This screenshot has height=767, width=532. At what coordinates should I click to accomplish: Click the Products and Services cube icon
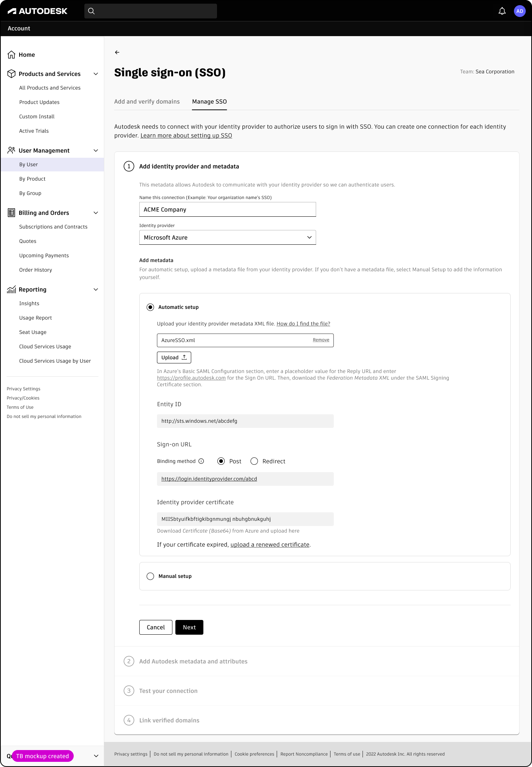11,74
